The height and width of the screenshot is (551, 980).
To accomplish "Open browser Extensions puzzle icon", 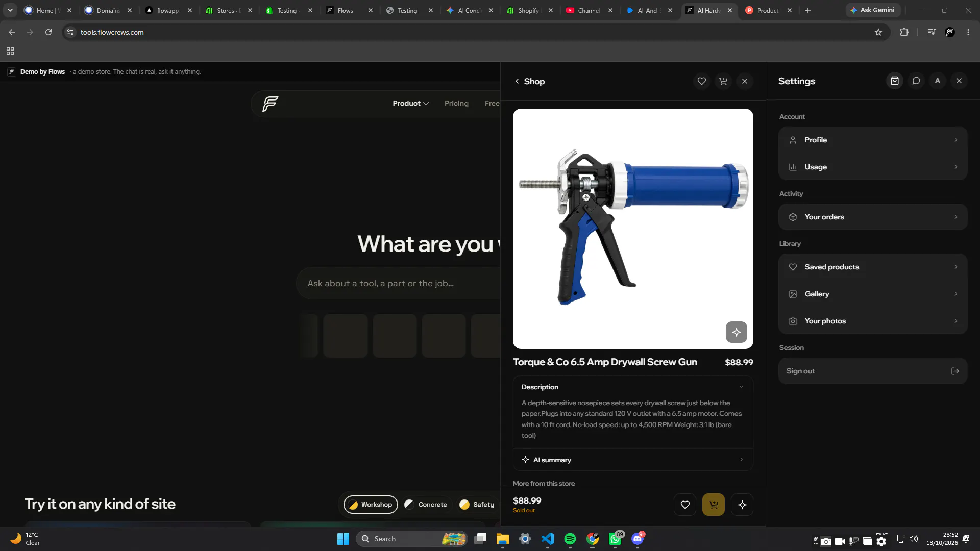I will coord(904,32).
